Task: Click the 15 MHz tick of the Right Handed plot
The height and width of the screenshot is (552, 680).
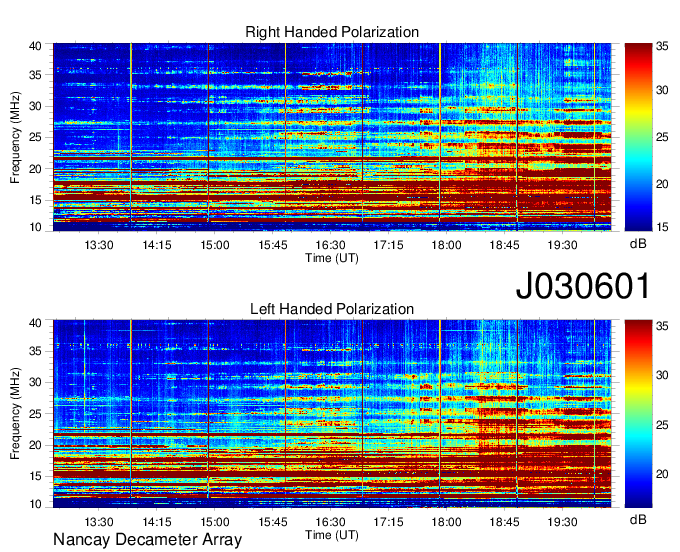Action: (35, 200)
